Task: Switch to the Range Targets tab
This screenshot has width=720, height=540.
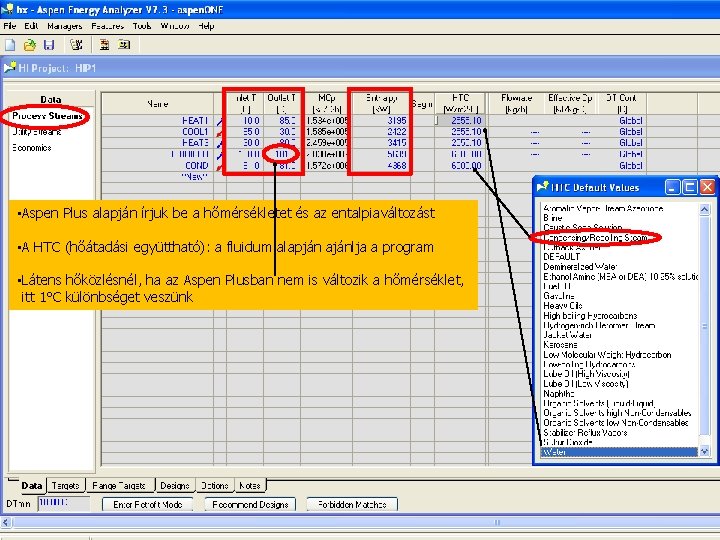Action: click(119, 485)
